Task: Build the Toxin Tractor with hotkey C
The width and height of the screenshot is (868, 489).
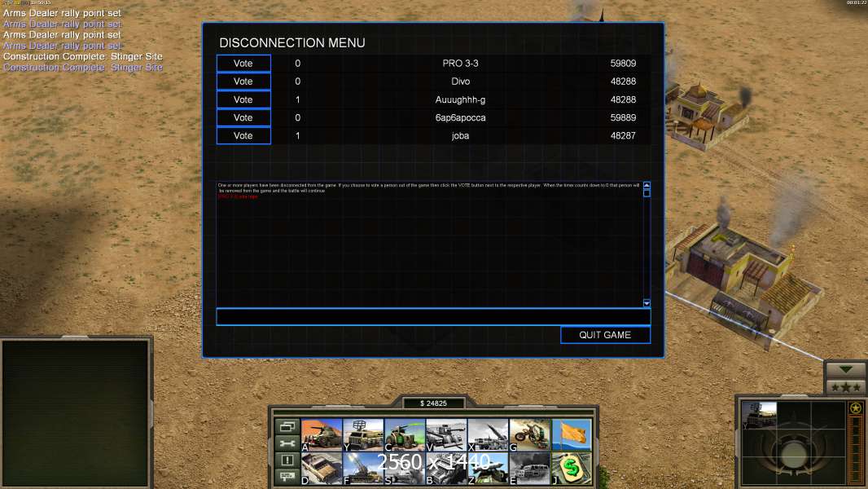Action: (x=405, y=434)
